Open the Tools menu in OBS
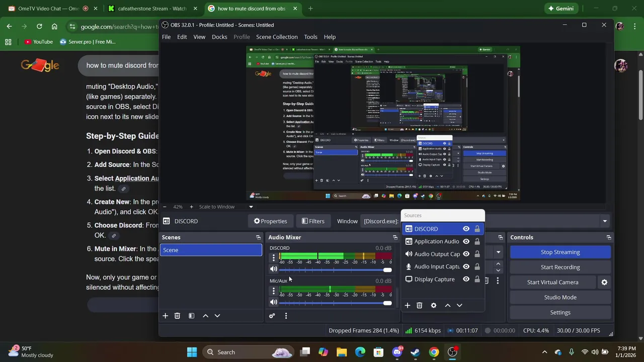The width and height of the screenshot is (644, 362). [310, 37]
